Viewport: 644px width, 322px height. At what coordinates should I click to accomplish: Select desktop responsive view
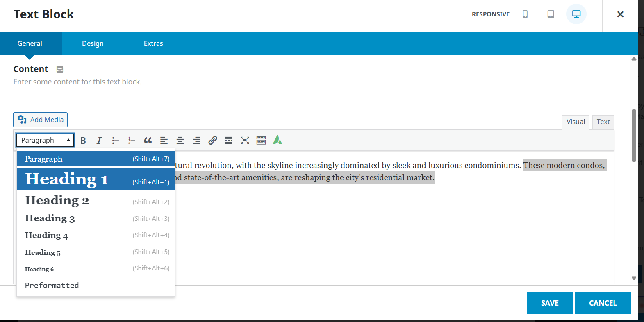pos(576,14)
